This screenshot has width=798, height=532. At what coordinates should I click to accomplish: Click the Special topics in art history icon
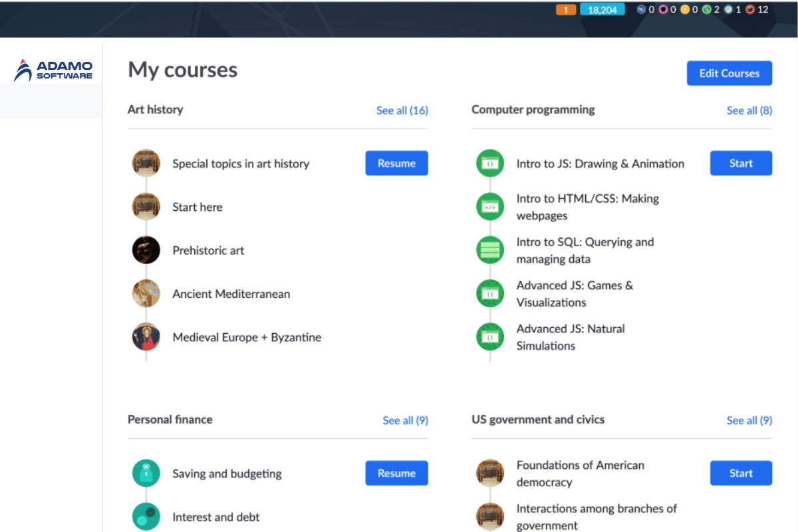146,164
